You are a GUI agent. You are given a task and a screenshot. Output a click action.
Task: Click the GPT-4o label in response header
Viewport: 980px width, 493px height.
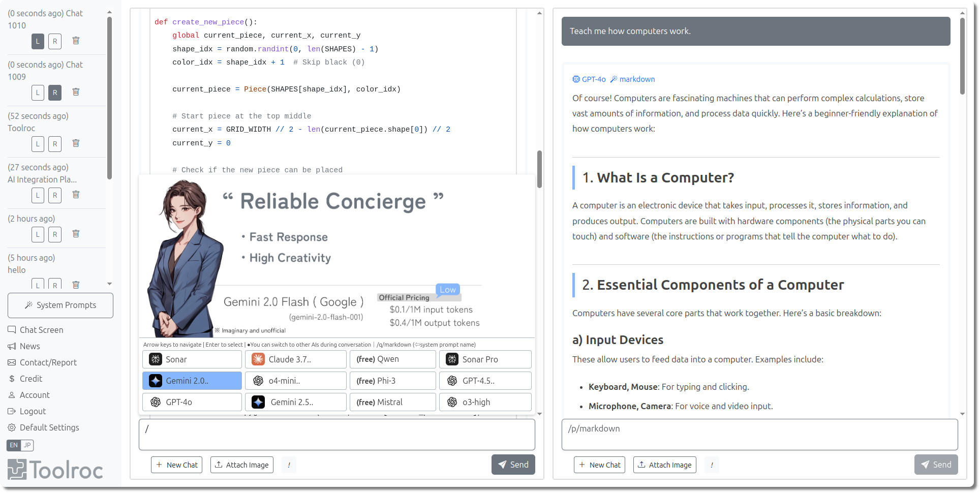[589, 79]
